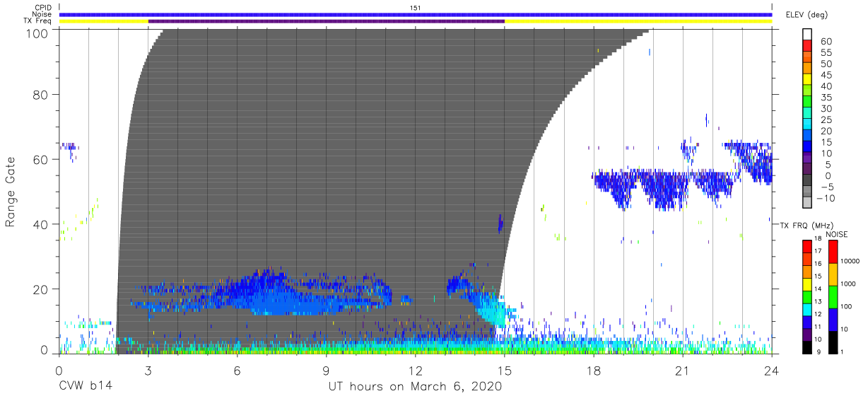Click the black bottom segment of TX FRQ colorbar
868x401 pixels.
[x=808, y=347]
